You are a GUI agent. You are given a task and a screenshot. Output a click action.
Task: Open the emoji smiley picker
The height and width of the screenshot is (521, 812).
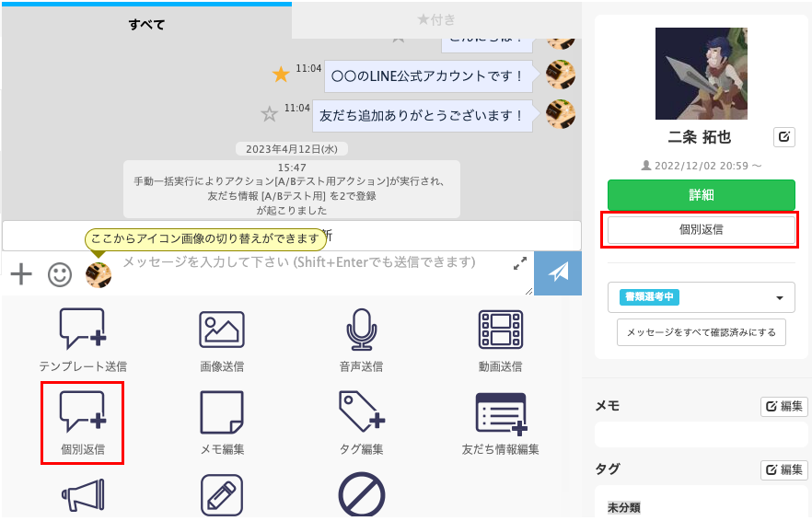coord(60,273)
